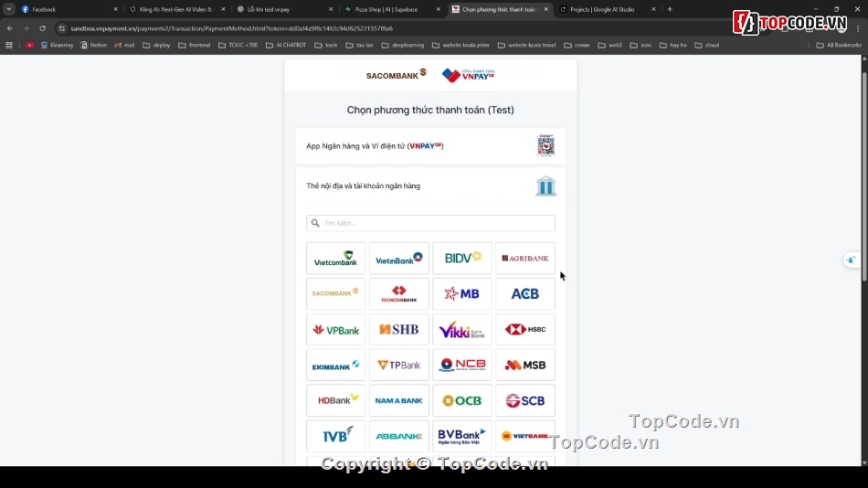Collapse 'Thẻ nội địa và tài khoản ngân hàng' section

(x=430, y=186)
